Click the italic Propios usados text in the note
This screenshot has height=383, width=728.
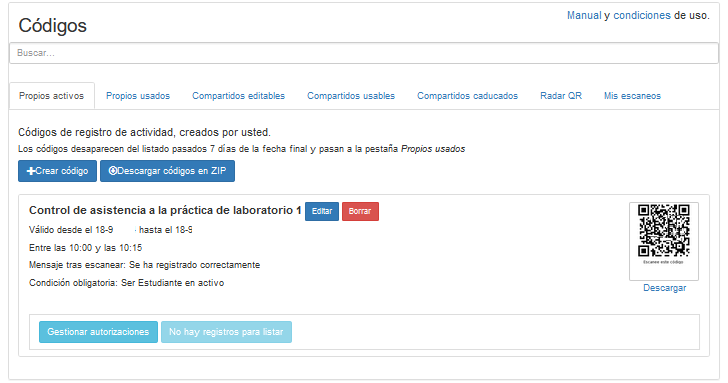[x=433, y=149]
